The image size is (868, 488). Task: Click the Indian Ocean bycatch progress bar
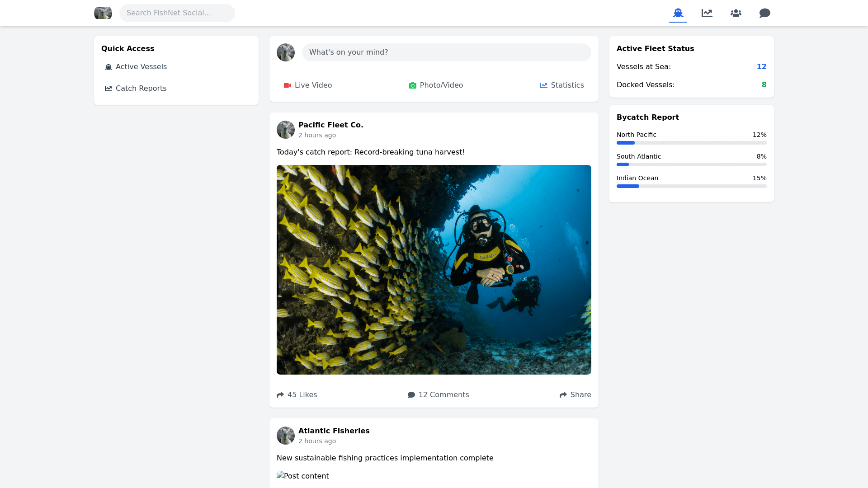click(x=691, y=186)
